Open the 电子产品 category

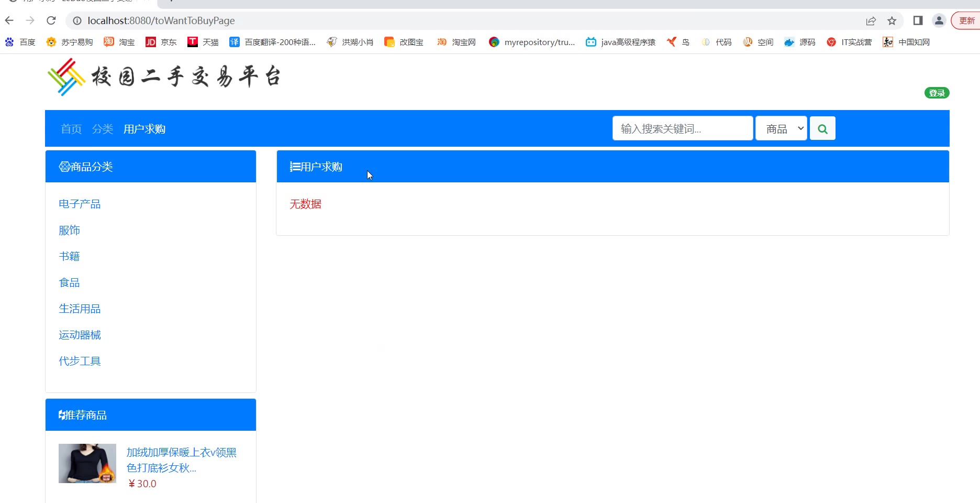coord(80,204)
